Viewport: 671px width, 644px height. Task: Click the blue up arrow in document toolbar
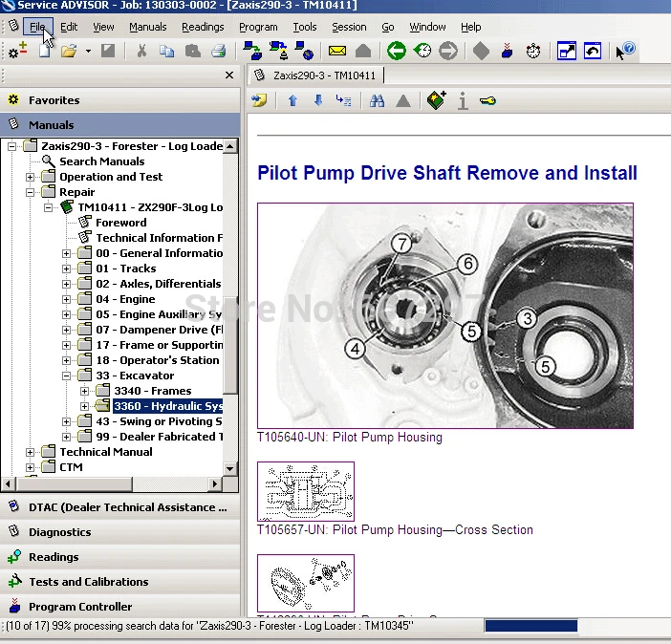(x=292, y=100)
